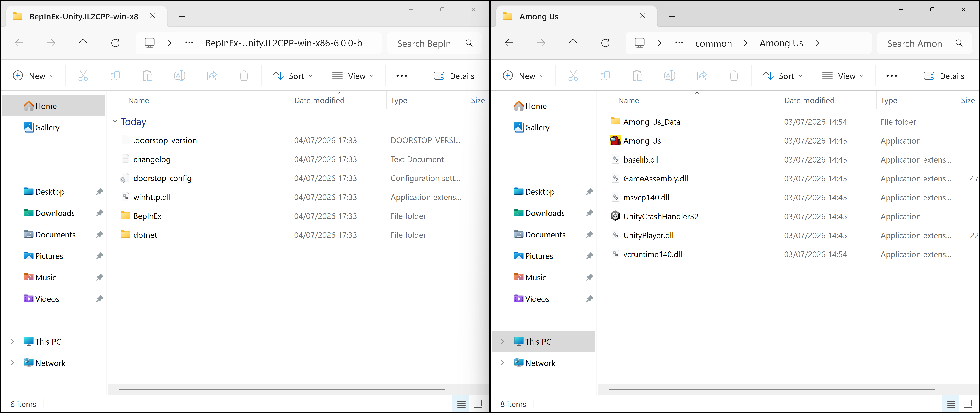Click Copy icon in BepInEx window toolbar
This screenshot has width=980, height=413.
115,76
